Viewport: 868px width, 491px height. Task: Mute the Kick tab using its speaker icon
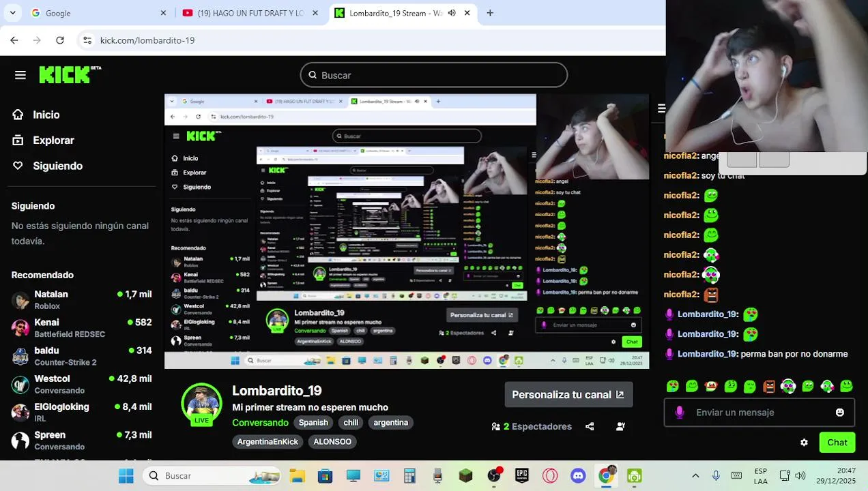coord(452,13)
